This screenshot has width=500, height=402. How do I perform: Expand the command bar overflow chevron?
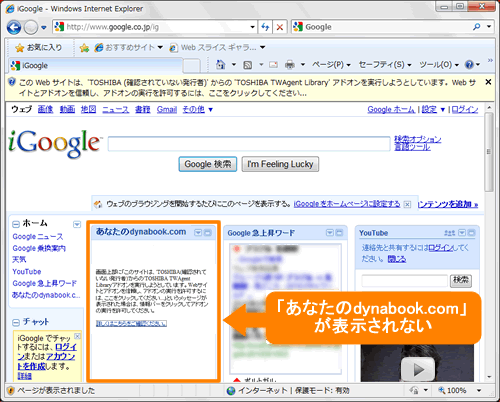(490, 60)
